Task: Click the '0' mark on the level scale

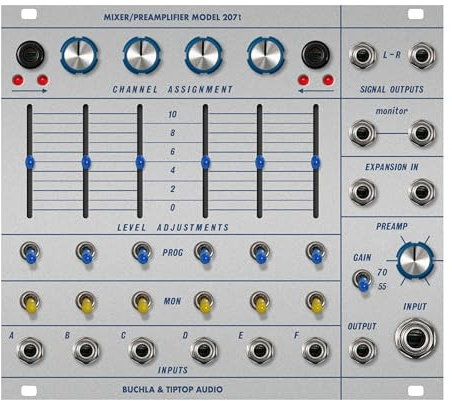Action: tap(172, 208)
